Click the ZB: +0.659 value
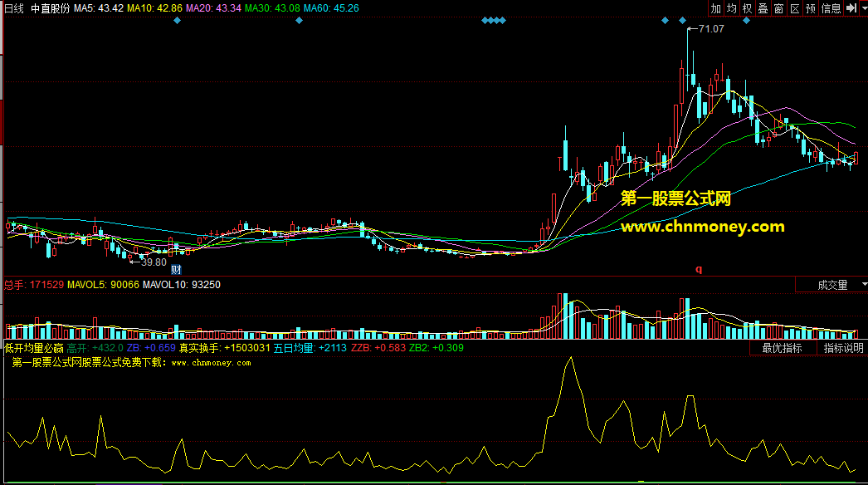This screenshot has width=868, height=485. 151,348
